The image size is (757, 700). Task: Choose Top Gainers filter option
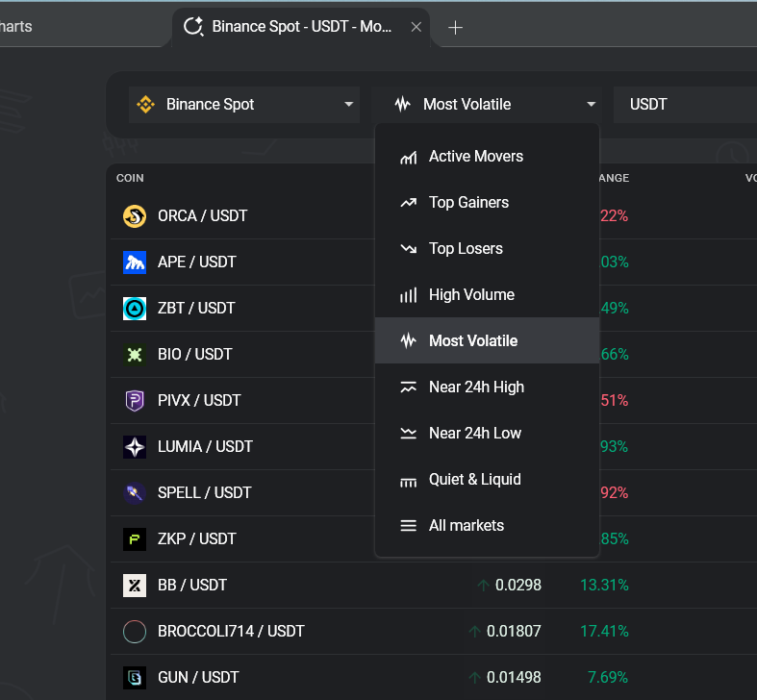tap(468, 203)
